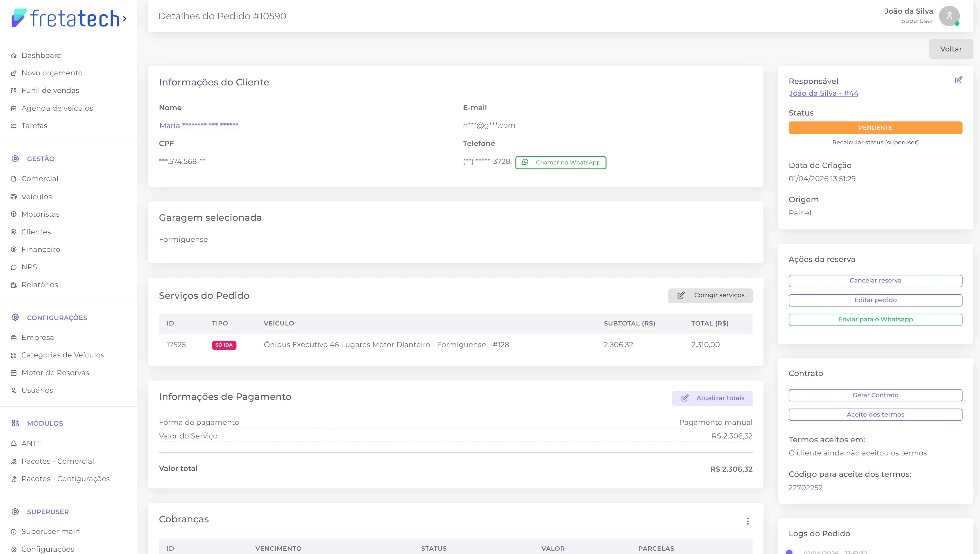Image resolution: width=980 pixels, height=554 pixels.
Task: Click the Tarefas list icon
Action: (14, 126)
